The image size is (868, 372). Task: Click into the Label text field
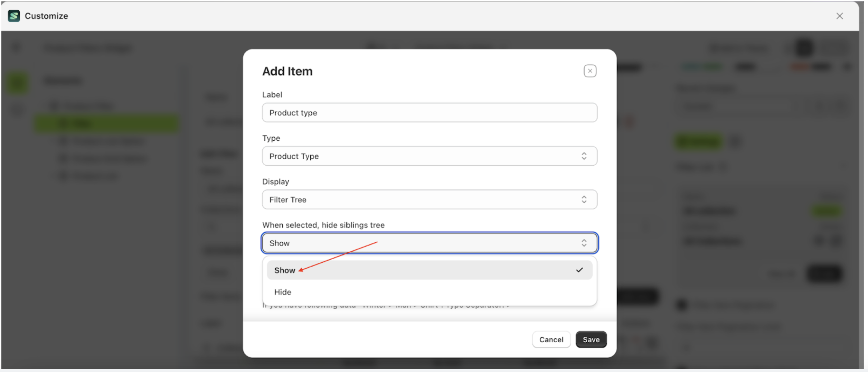429,113
